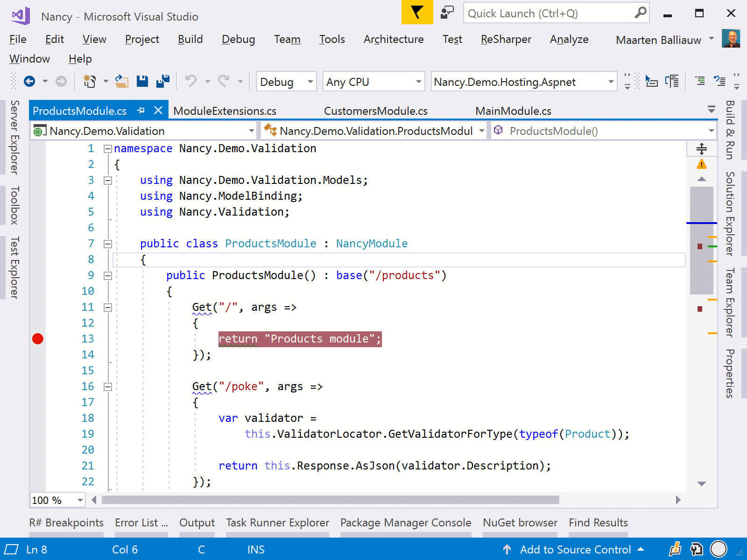Click the New Project icon
The height and width of the screenshot is (560, 747).
point(89,82)
